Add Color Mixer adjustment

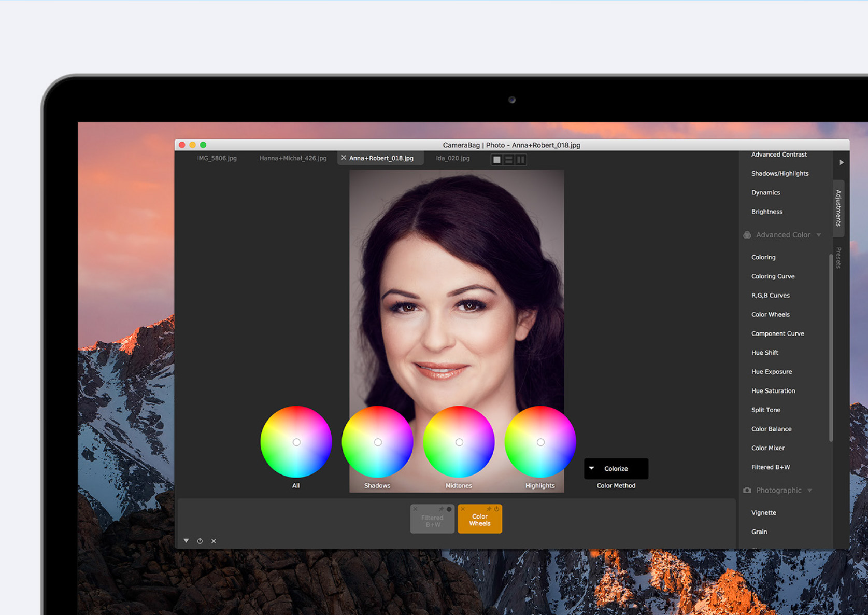point(768,448)
